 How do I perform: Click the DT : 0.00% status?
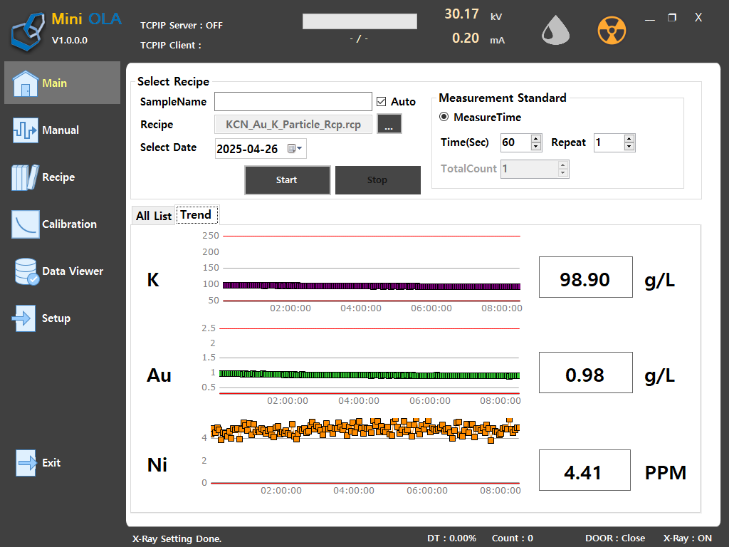(451, 538)
